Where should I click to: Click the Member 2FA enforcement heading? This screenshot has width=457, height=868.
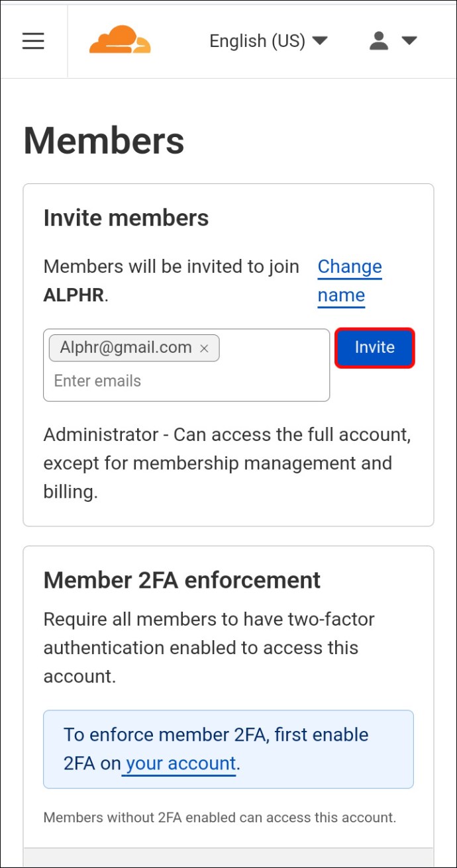click(182, 580)
